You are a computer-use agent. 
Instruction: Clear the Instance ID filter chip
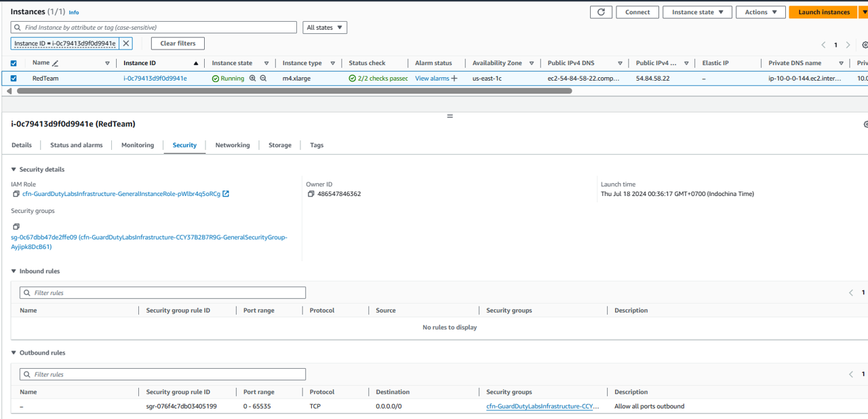click(126, 43)
